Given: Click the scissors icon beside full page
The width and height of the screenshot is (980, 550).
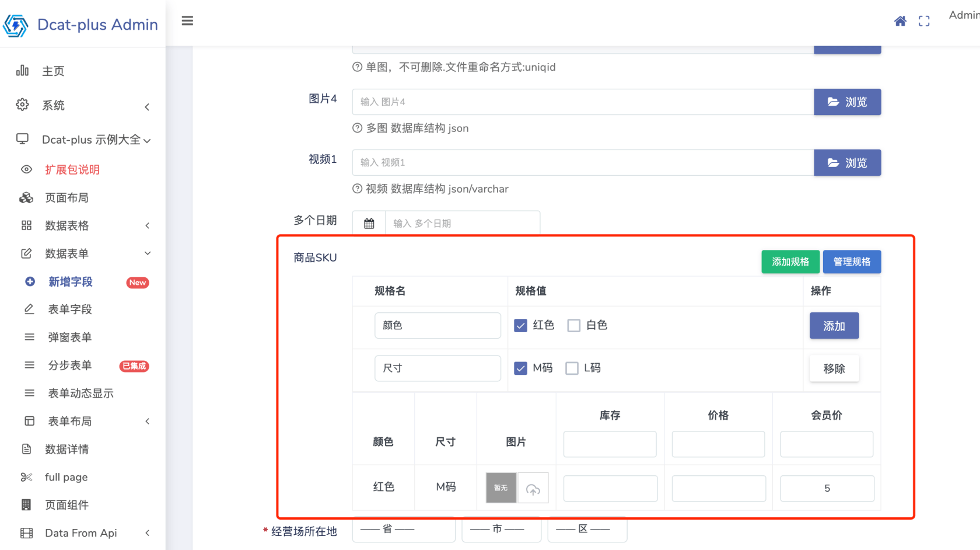Looking at the screenshot, I should click(26, 477).
